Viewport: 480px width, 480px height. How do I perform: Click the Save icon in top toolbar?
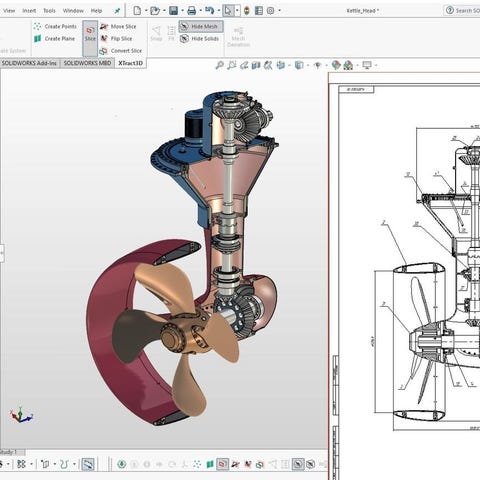pyautogui.click(x=173, y=11)
